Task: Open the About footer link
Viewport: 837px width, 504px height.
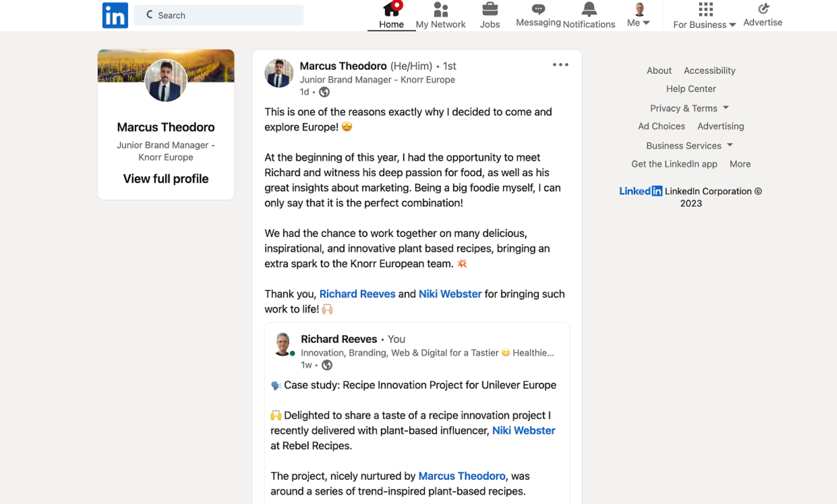Action: (659, 71)
